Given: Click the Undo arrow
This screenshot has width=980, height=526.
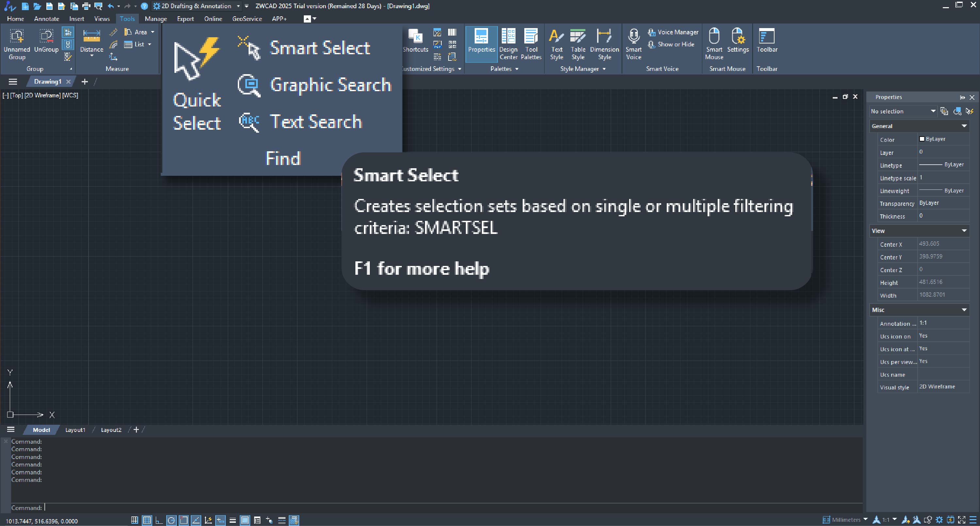Looking at the screenshot, I should tap(111, 6).
